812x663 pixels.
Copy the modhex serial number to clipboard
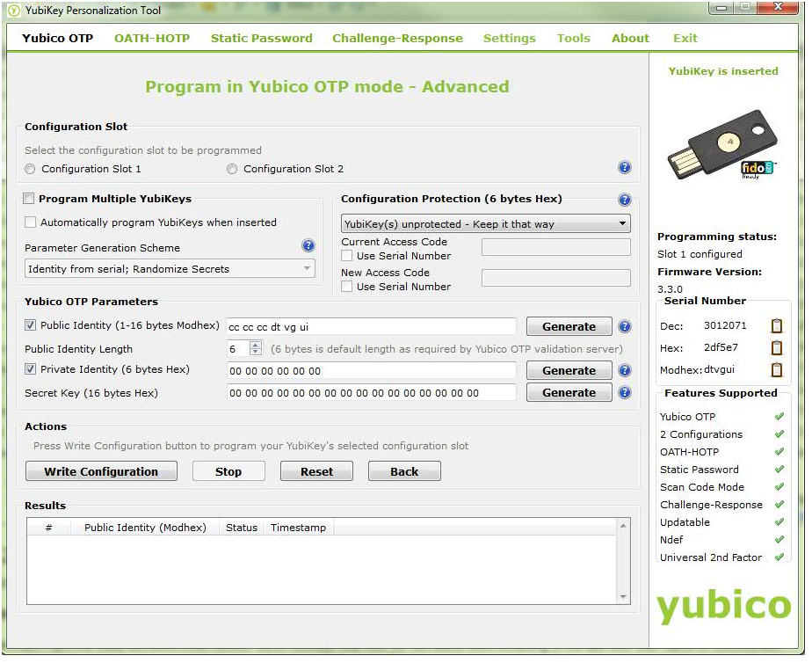pyautogui.click(x=776, y=370)
